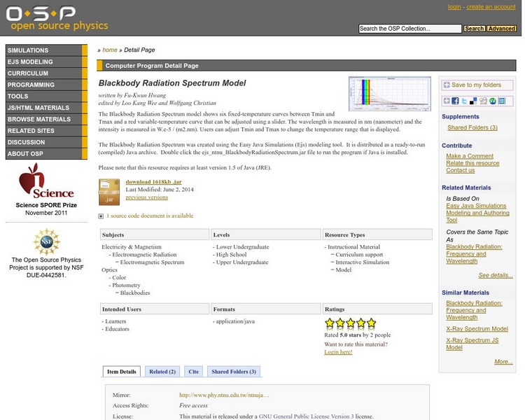525x420 pixels.
Task: Click the home breadcrumb link
Action: coord(110,50)
